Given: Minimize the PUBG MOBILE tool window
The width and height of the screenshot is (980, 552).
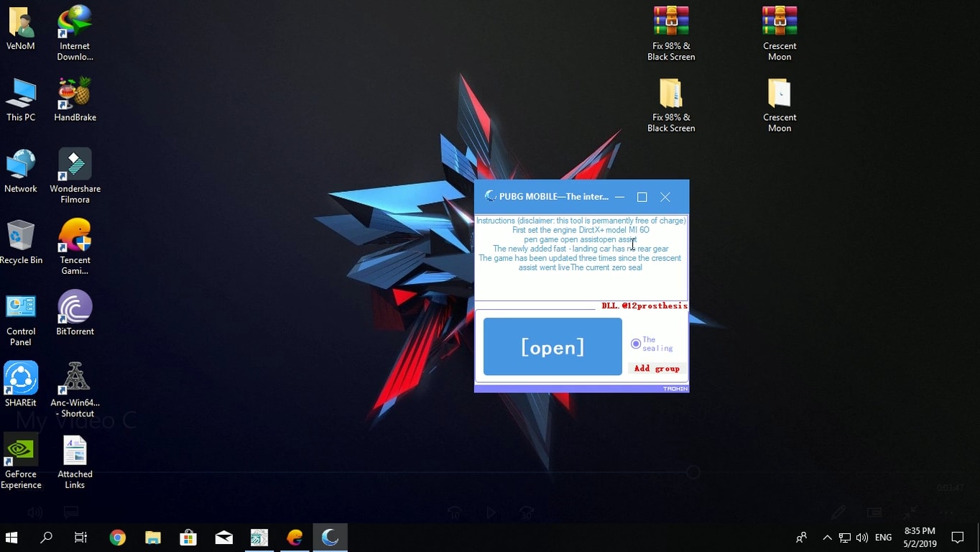Looking at the screenshot, I should tap(619, 197).
